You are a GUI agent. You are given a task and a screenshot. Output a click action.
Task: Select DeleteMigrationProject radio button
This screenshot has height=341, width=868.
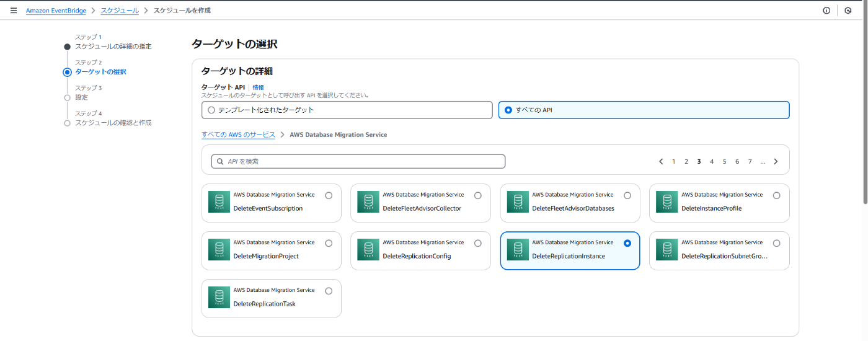(x=329, y=243)
